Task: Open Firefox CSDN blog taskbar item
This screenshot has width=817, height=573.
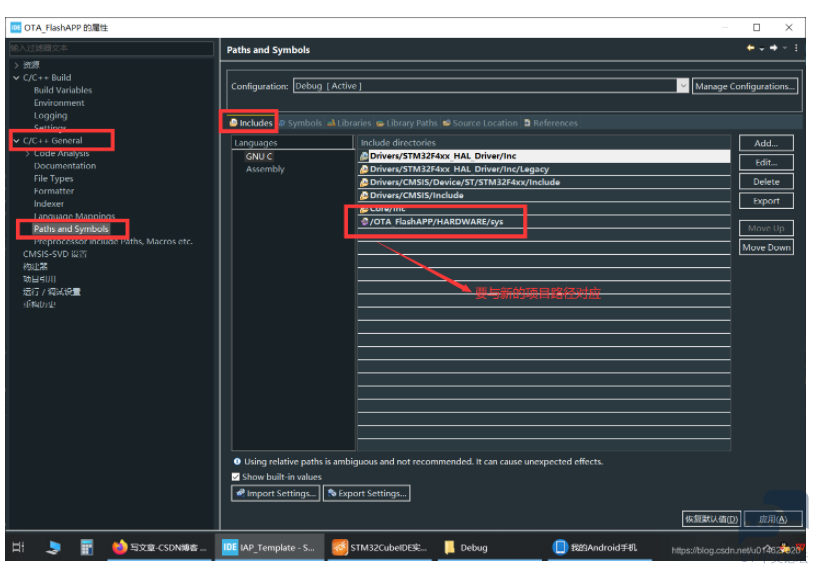Action: (158, 548)
